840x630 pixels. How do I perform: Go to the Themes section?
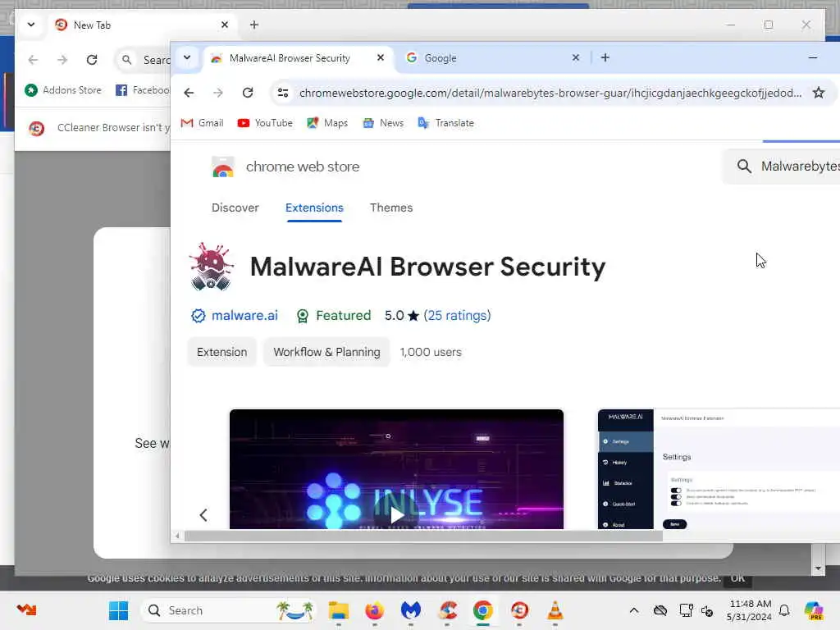(391, 208)
